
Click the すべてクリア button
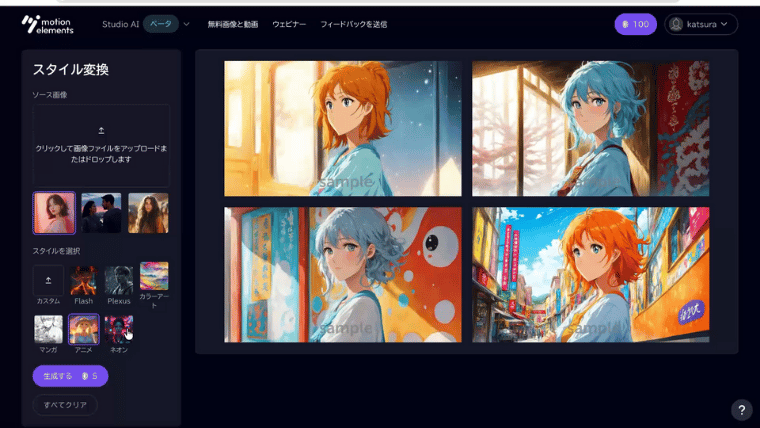(65, 405)
